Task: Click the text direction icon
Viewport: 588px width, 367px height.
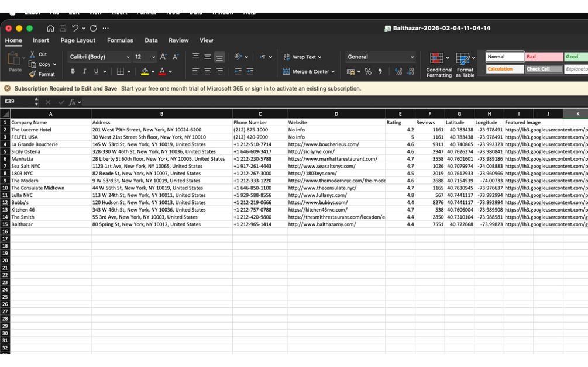Action: click(x=262, y=57)
